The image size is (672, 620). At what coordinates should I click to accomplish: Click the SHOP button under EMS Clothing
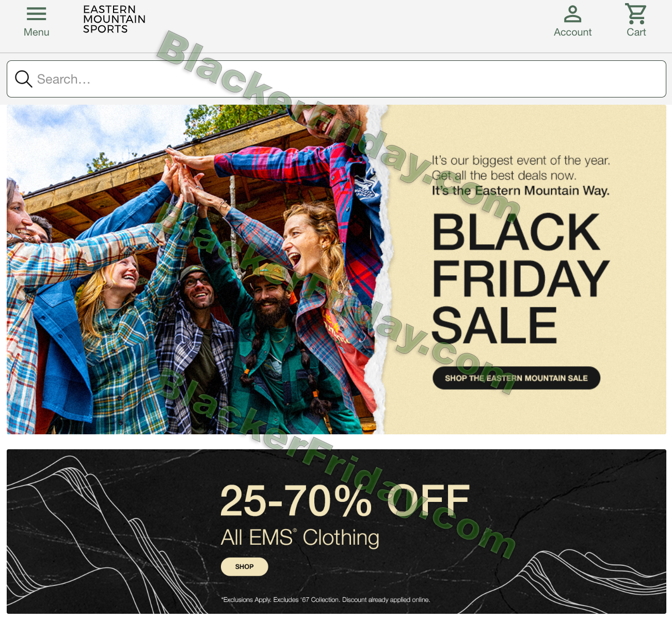tap(245, 566)
